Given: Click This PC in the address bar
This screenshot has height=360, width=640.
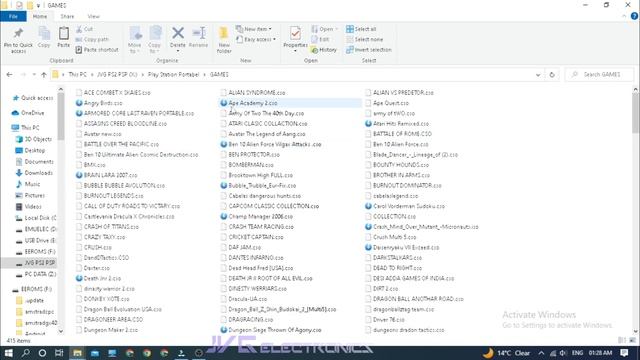Looking at the screenshot, I should click(x=77, y=75).
